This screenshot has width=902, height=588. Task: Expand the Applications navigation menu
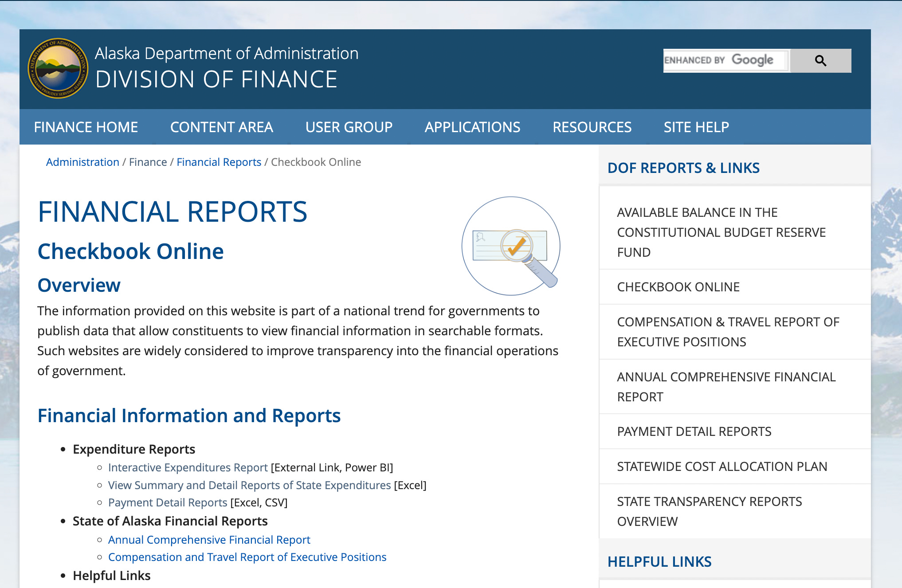[473, 127]
